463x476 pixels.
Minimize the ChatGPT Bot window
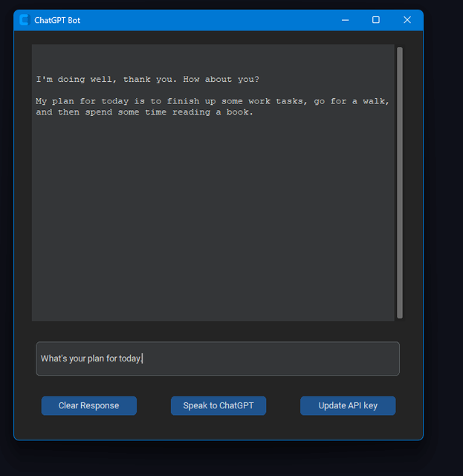345,20
